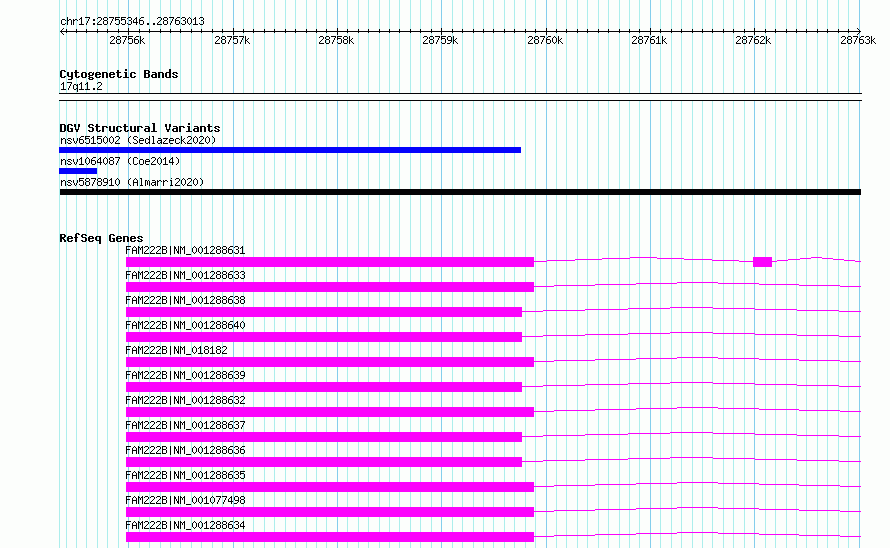Click the DGV Structural Variants track title

pyautogui.click(x=140, y=128)
